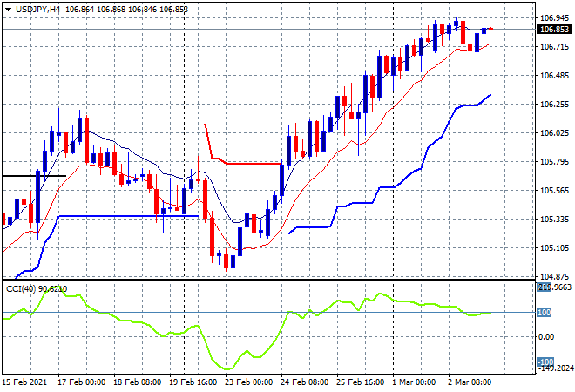Click the 105.795 price axis label
The height and width of the screenshot is (392, 575).
(x=554, y=162)
